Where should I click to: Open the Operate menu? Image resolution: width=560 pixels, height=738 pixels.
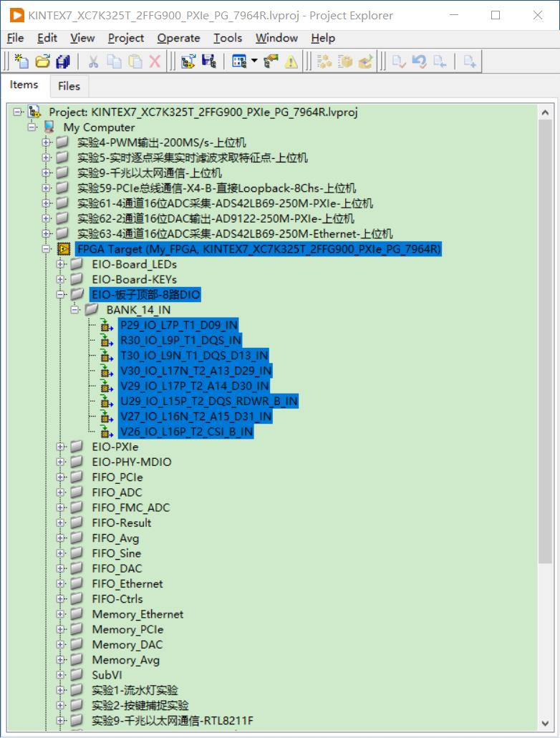178,38
